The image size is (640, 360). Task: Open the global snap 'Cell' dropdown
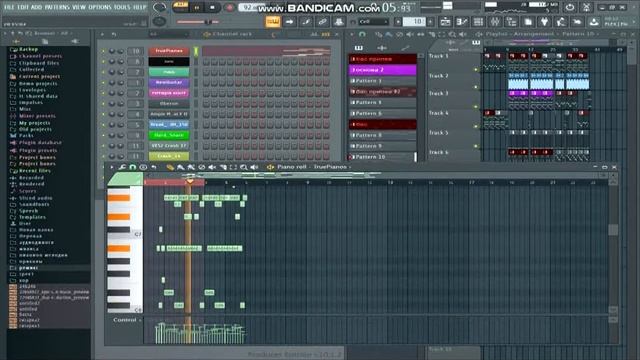pos(373,22)
